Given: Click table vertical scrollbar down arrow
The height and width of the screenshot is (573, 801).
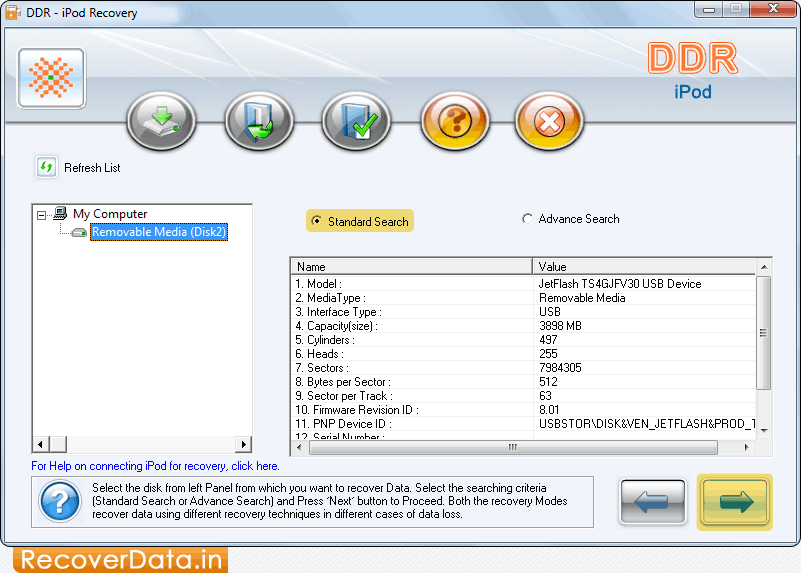Looking at the screenshot, I should coord(764,431).
